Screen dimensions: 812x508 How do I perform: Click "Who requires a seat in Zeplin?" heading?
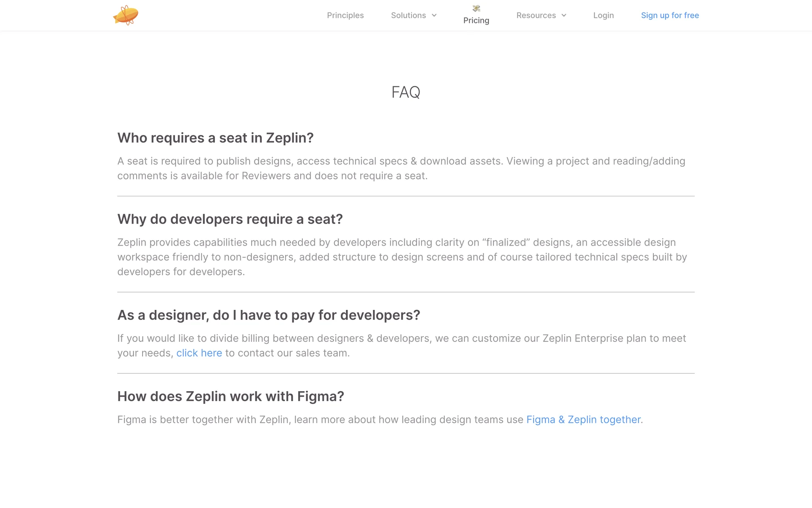[215, 138]
